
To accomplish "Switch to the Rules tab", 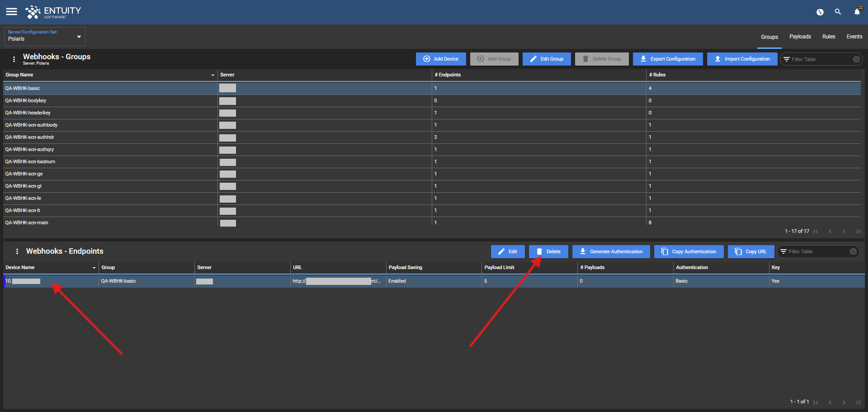I will pyautogui.click(x=829, y=37).
